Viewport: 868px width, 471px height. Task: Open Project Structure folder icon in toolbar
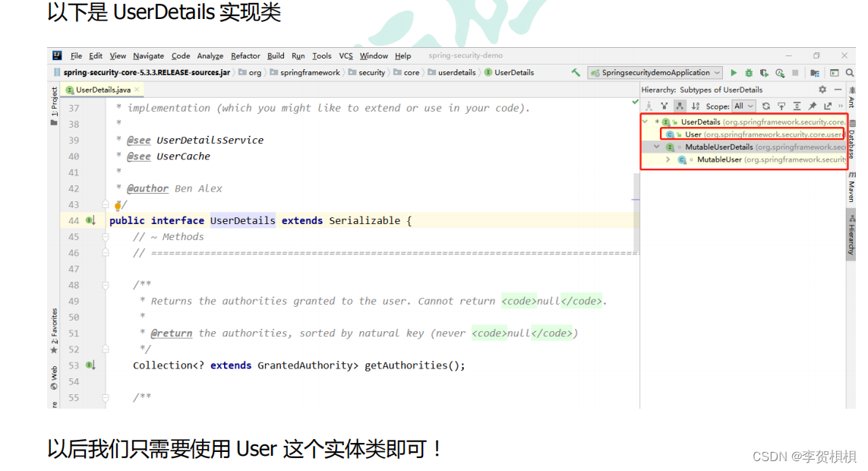815,72
